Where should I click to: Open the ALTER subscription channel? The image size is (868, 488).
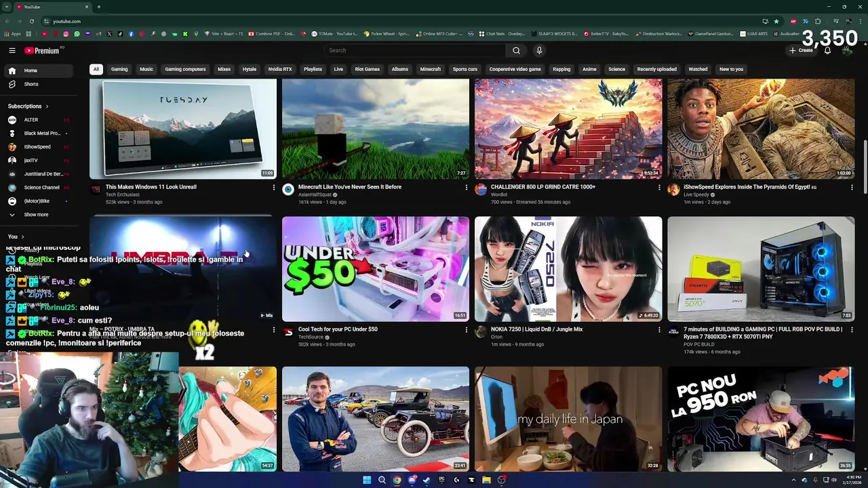pos(31,120)
